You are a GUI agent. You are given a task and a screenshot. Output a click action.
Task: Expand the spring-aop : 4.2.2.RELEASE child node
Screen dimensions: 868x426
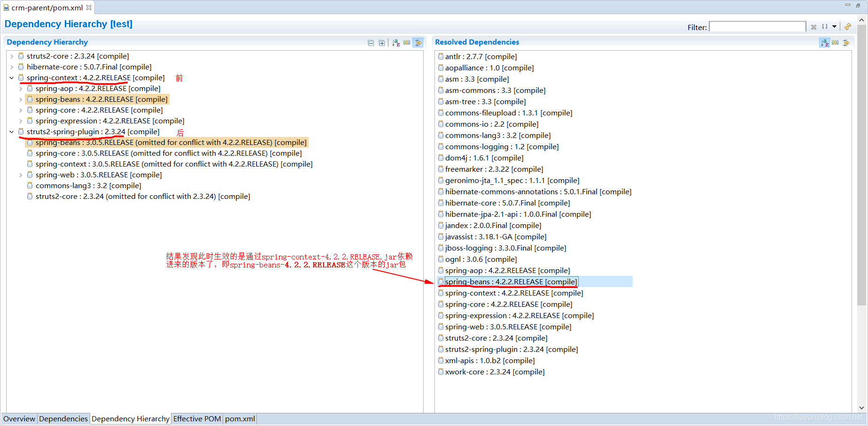[21, 89]
